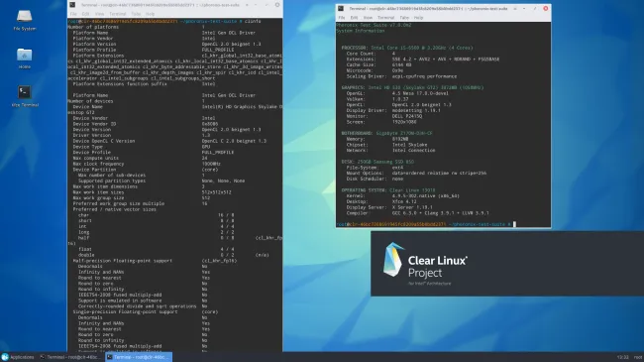Screen dimensions: 644x362
Task: Click 'Device OpenCL C Version' line
Action: (x=169, y=141)
